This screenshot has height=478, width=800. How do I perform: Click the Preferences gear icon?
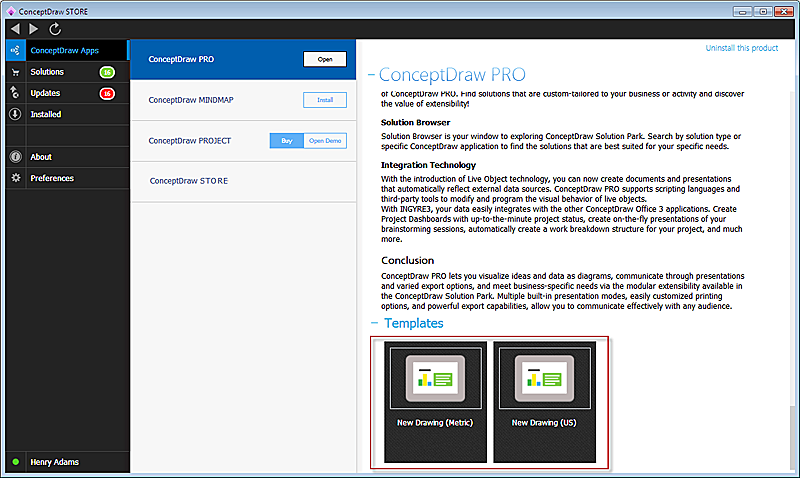(x=16, y=178)
